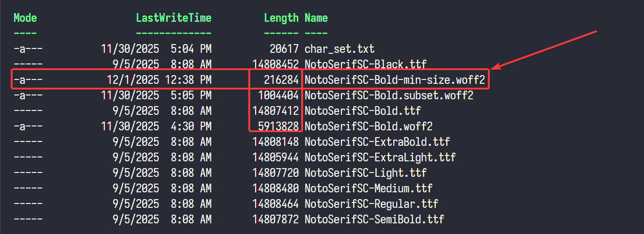Click the LastWriteTime column header
The width and height of the screenshot is (644, 234).
click(x=174, y=18)
